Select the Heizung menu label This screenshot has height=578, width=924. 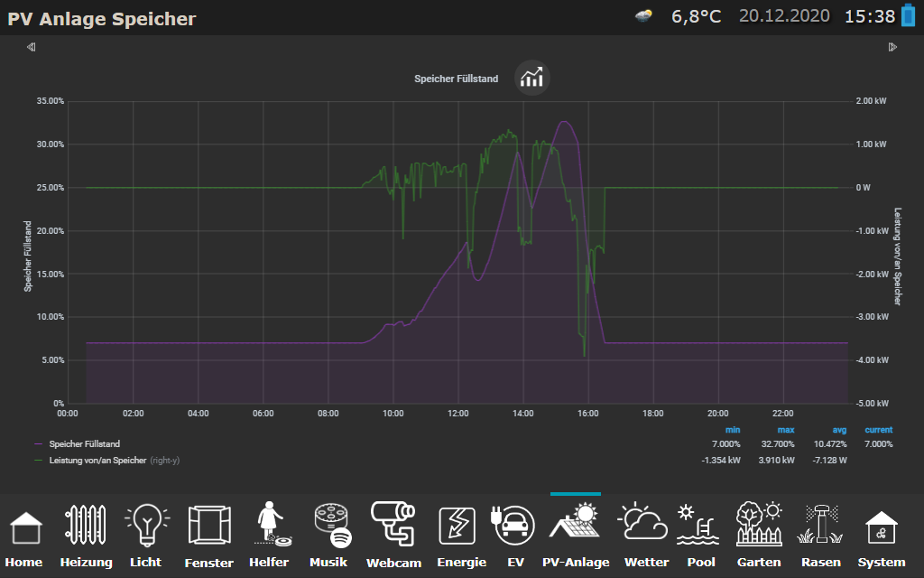click(86, 562)
